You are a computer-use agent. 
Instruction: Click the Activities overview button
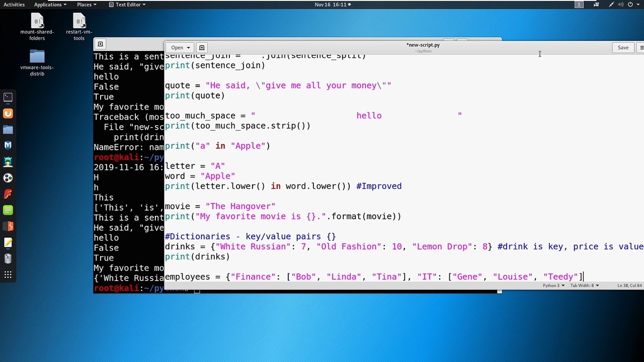14,5
